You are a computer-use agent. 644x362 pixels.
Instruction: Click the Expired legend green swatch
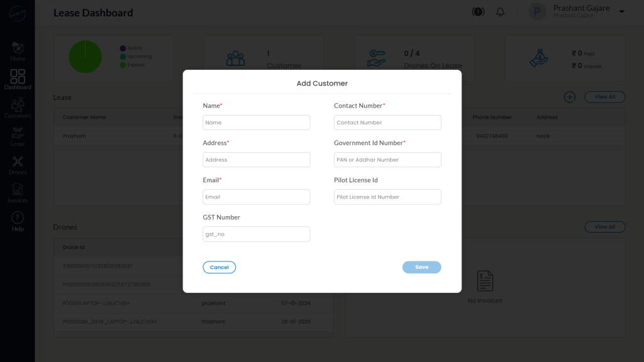point(123,65)
